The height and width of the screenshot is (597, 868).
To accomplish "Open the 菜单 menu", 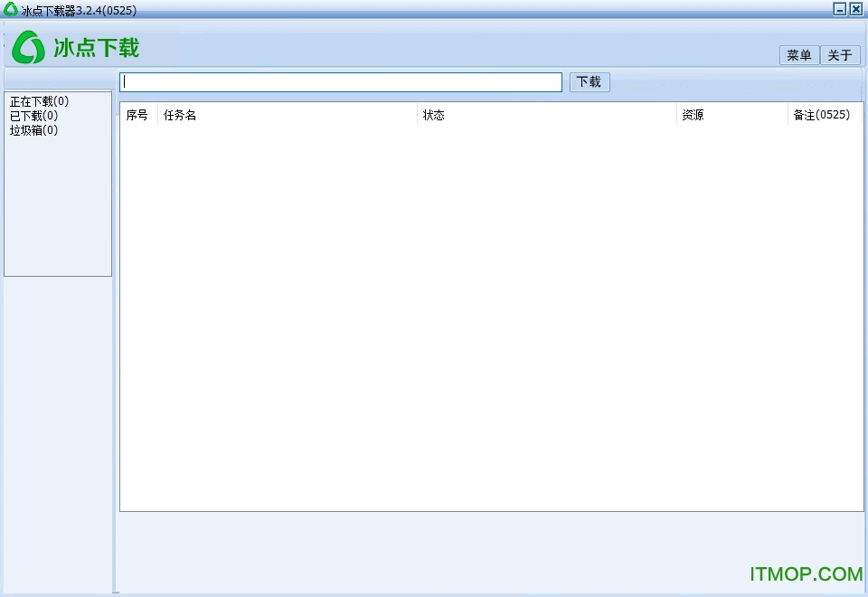I will [x=799, y=55].
